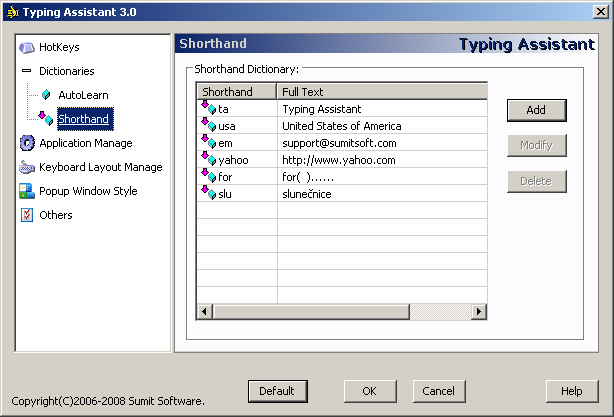This screenshot has height=417, width=614.
Task: Select the Dictionaries tree label
Action: coord(67,71)
